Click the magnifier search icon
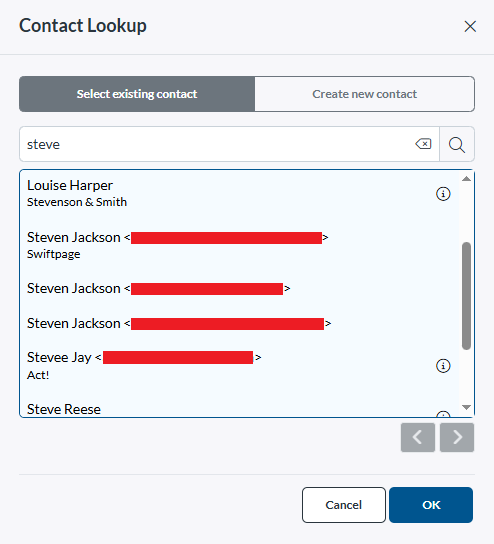This screenshot has height=544, width=494. (457, 144)
